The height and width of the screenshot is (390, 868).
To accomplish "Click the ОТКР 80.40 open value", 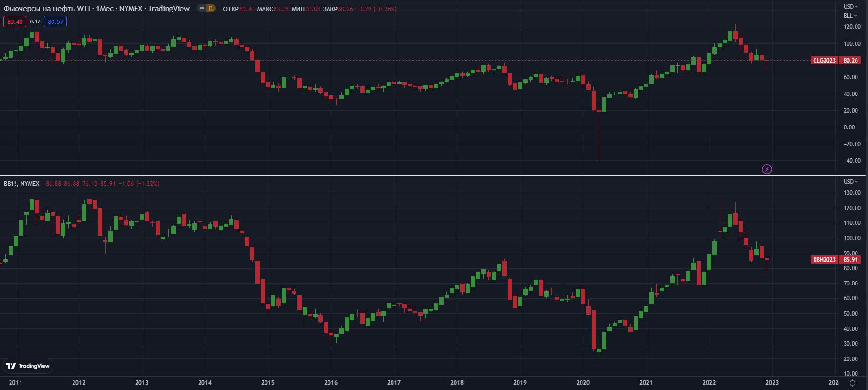I will [x=239, y=9].
